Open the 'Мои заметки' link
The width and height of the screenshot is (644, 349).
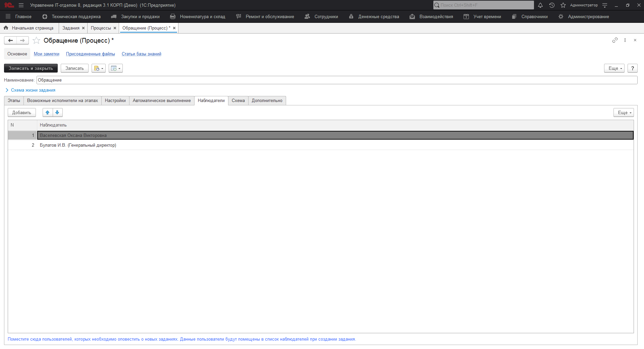46,54
